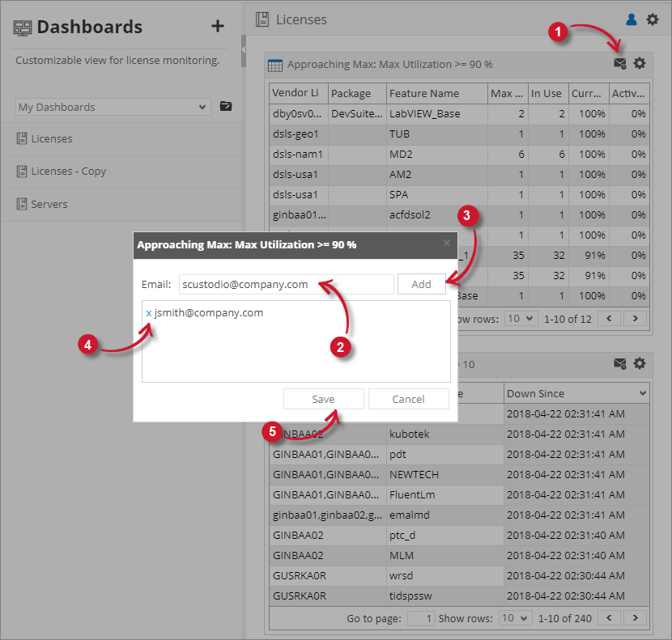
Task: Click the Licenses page header icon
Action: (262, 19)
